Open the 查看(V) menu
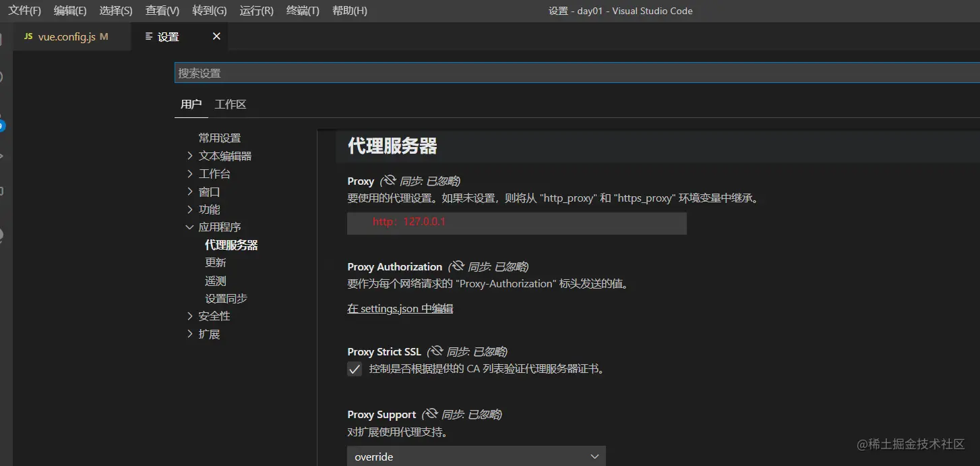 click(162, 11)
